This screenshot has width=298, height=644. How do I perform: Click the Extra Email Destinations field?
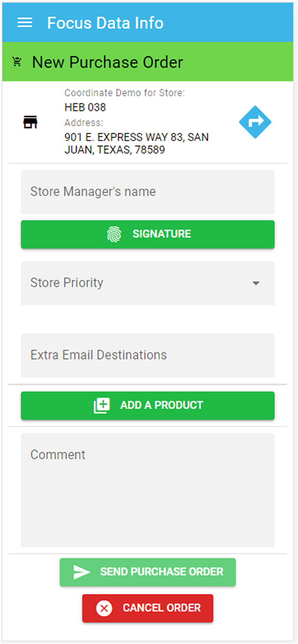(147, 355)
